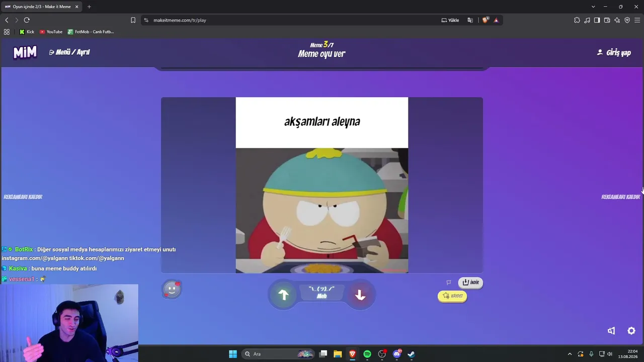Click the Yükle install app button
The image size is (644, 362).
click(x=450, y=20)
